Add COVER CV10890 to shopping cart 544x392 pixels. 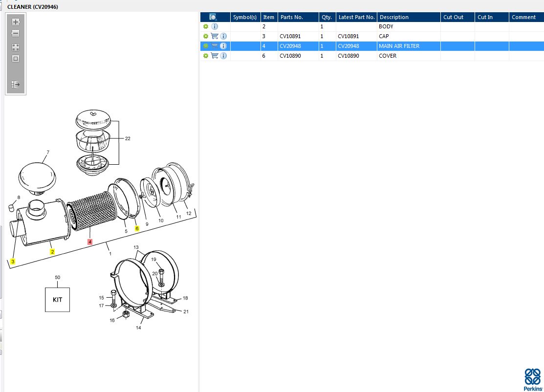click(215, 56)
